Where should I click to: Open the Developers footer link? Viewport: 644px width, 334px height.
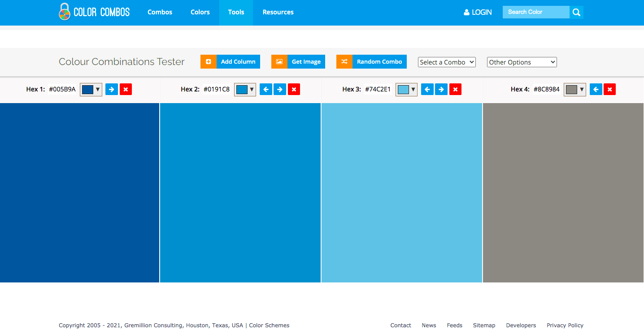pos(521,325)
